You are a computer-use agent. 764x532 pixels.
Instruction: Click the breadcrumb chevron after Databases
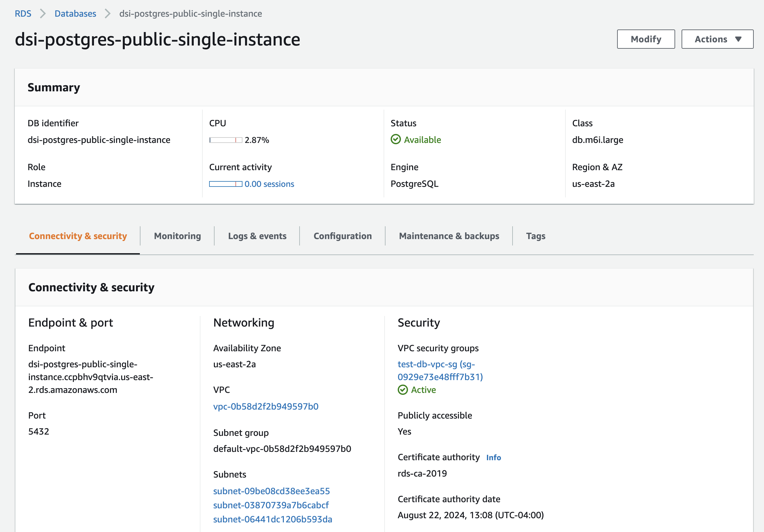pyautogui.click(x=107, y=14)
